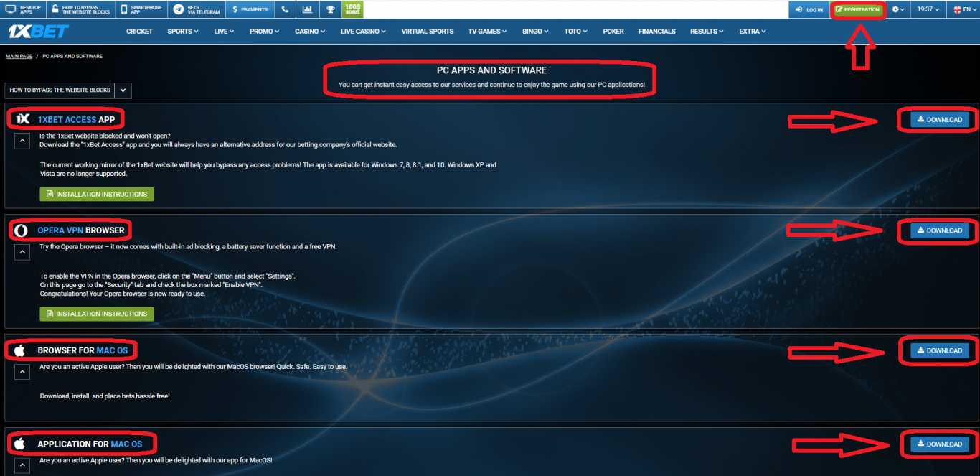Open the Results dropdown
The image size is (980, 476).
click(x=707, y=32)
